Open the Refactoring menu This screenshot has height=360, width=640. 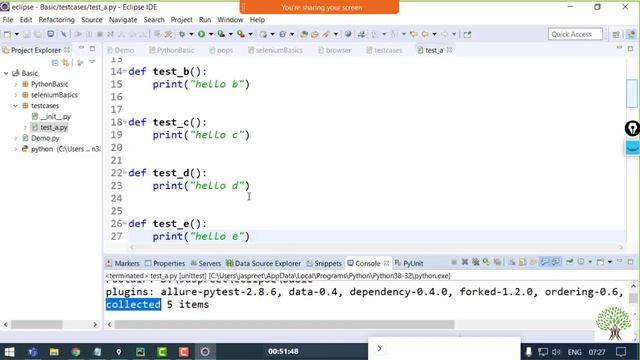tap(56, 20)
